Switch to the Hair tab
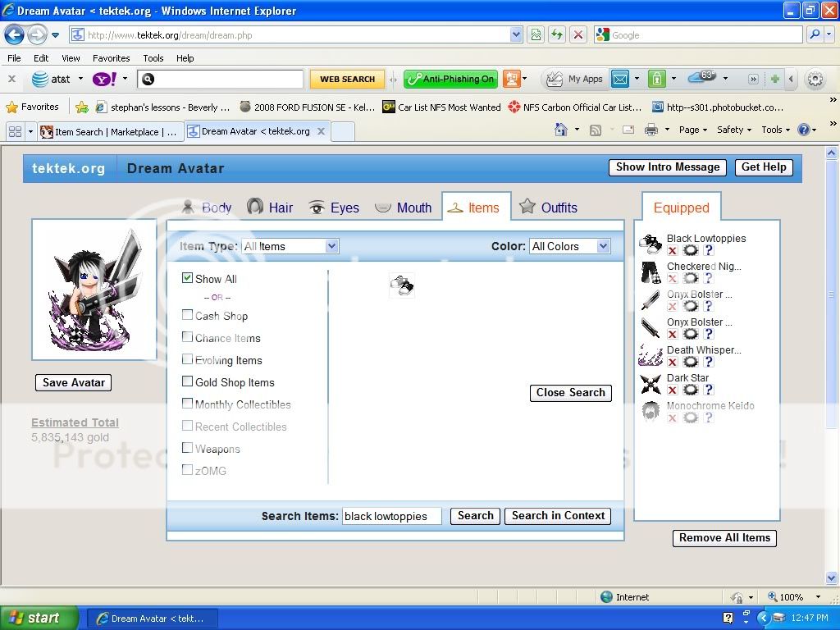This screenshot has width=840, height=630. pyautogui.click(x=270, y=208)
